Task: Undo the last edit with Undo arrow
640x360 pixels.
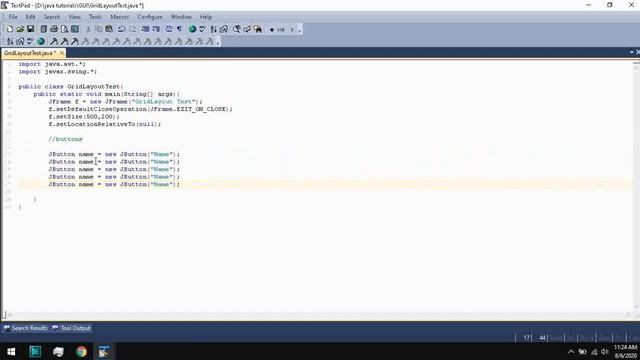Action: tap(122, 29)
